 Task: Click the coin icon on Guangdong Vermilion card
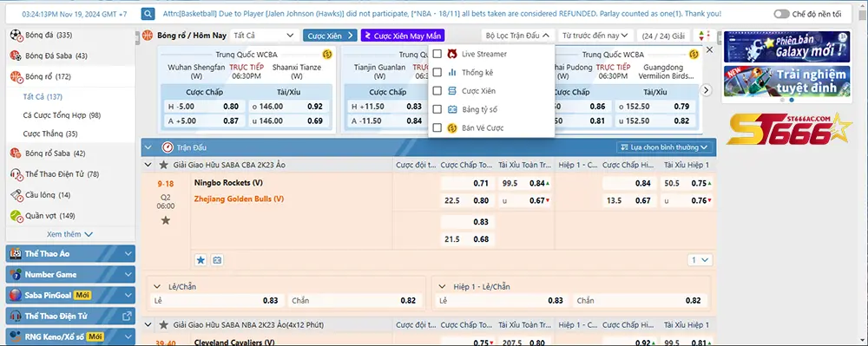[694, 54]
